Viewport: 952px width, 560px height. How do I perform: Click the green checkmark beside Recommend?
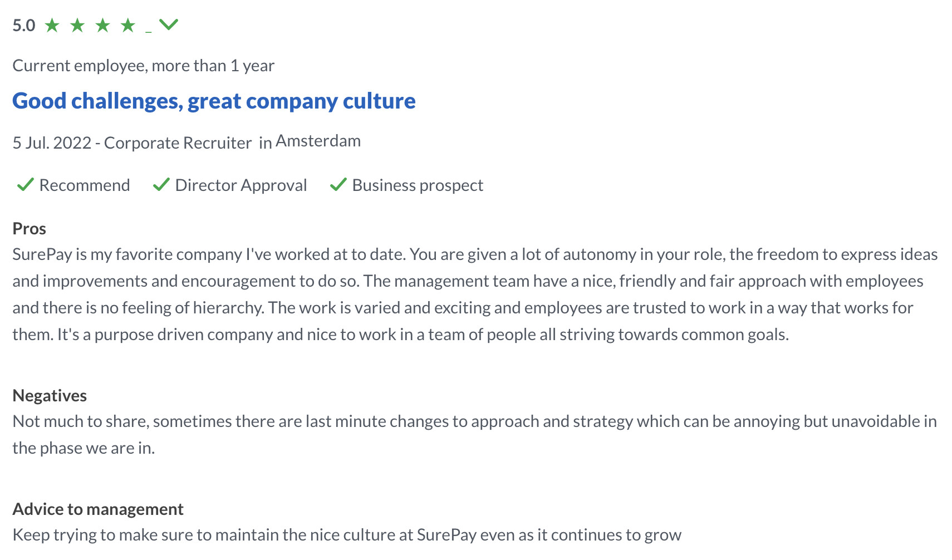(x=26, y=185)
